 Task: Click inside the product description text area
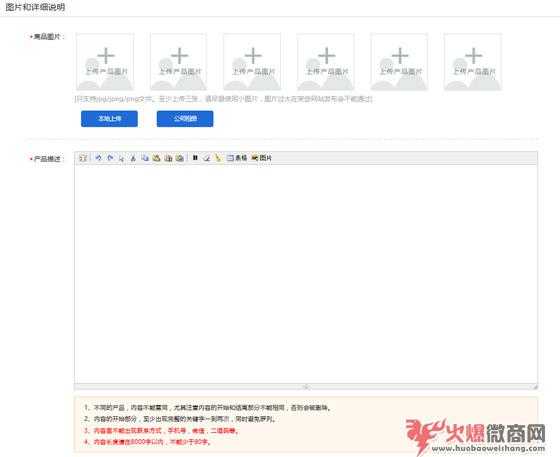306,274
